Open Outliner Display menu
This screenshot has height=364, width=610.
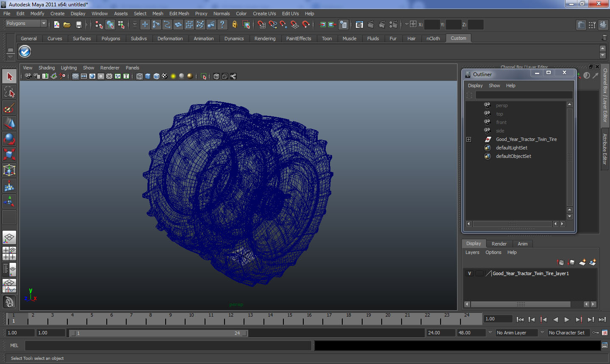point(475,85)
